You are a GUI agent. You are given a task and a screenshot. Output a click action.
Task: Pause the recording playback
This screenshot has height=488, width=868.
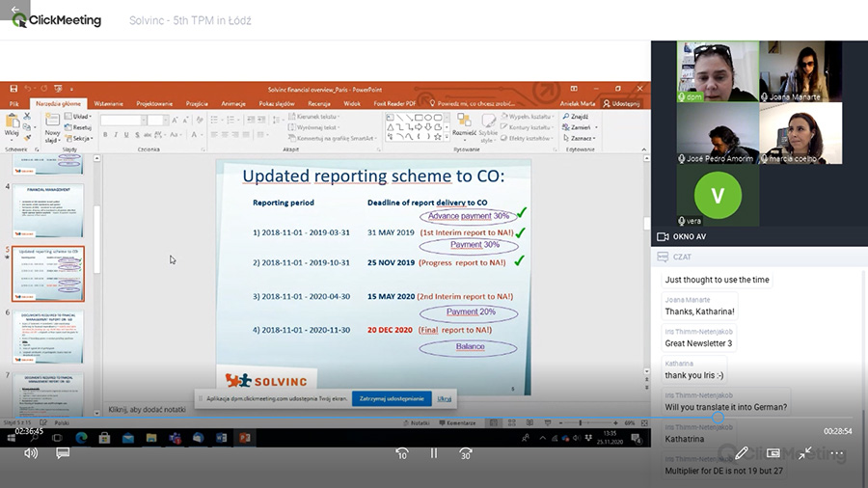coord(434,453)
